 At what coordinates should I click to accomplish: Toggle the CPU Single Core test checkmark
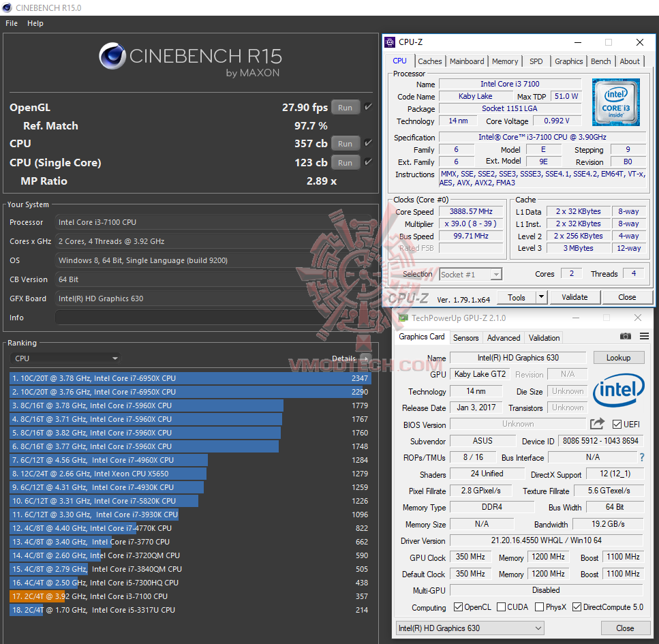368,162
